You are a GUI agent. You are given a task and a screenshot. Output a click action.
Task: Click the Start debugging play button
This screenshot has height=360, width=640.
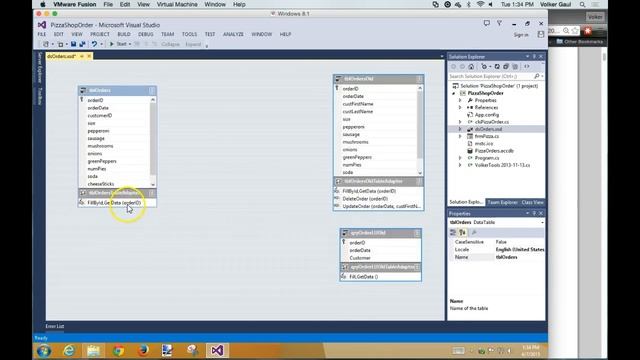click(x=111, y=44)
